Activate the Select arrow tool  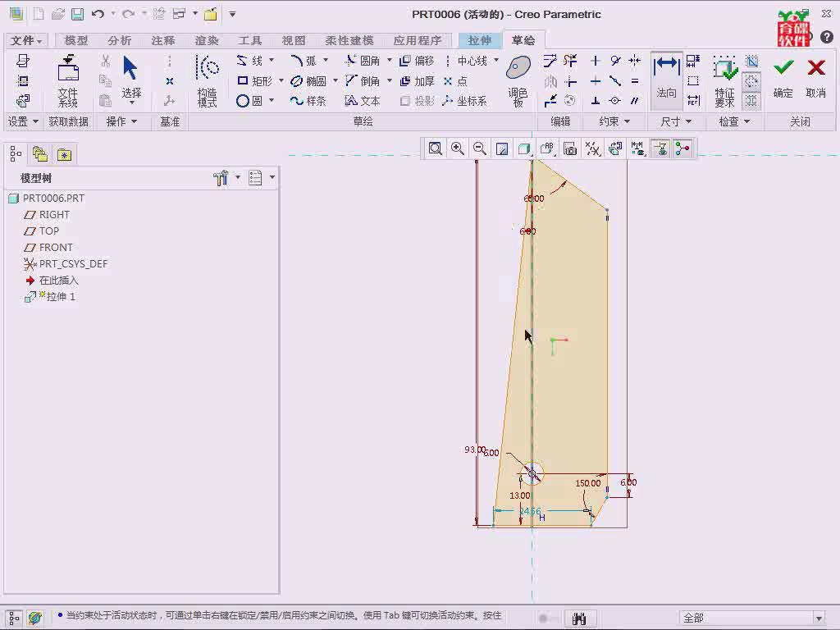[x=130, y=78]
